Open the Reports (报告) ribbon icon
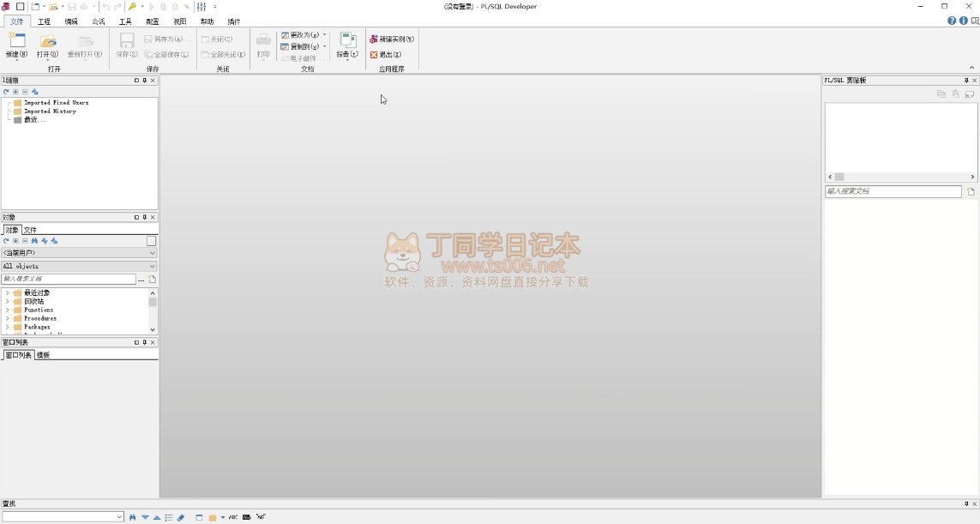The height and width of the screenshot is (524, 980). (347, 41)
